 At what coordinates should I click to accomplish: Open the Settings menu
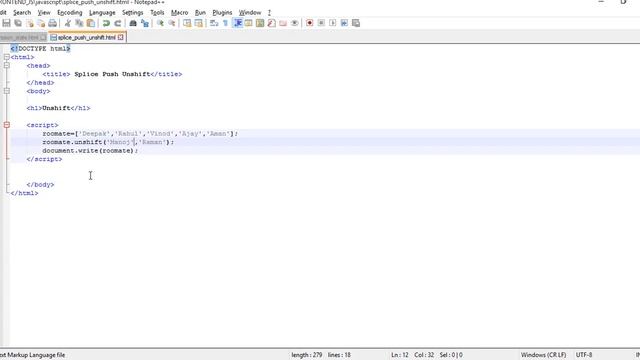[133, 13]
